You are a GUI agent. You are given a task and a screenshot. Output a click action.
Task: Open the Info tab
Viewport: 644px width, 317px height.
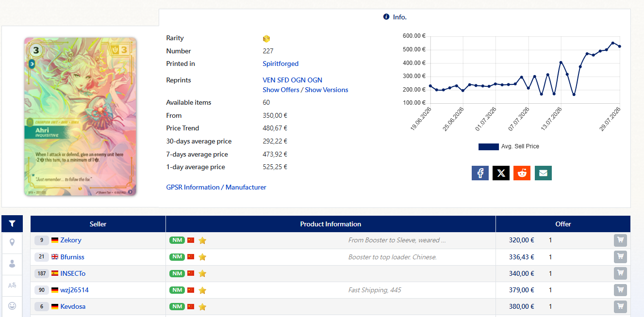tap(395, 17)
